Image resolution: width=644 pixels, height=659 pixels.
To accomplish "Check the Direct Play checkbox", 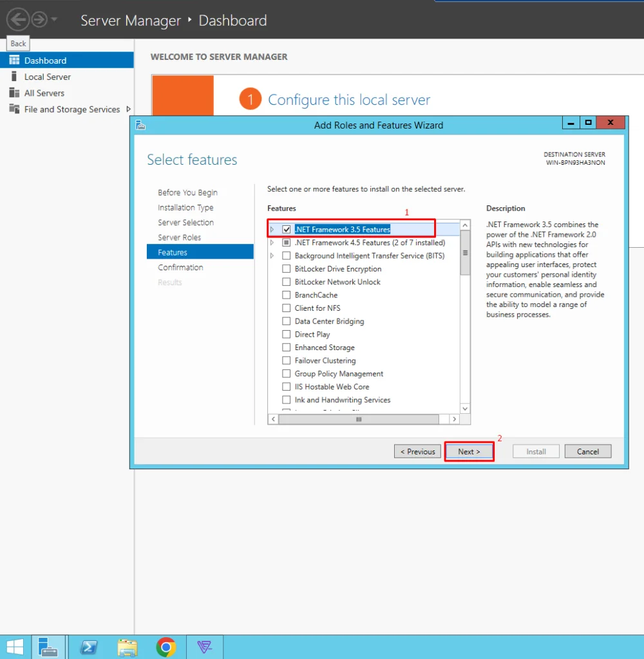I will pyautogui.click(x=287, y=334).
